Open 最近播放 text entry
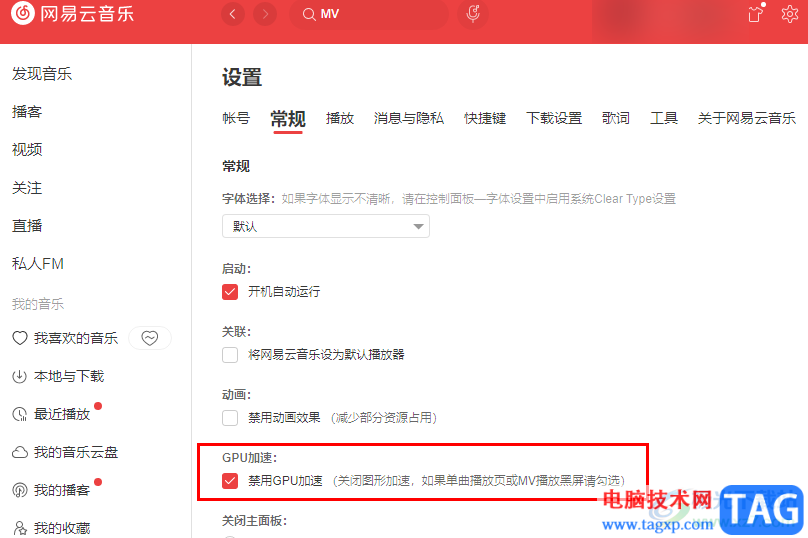Screen dimensions: 808x538 point(62,414)
